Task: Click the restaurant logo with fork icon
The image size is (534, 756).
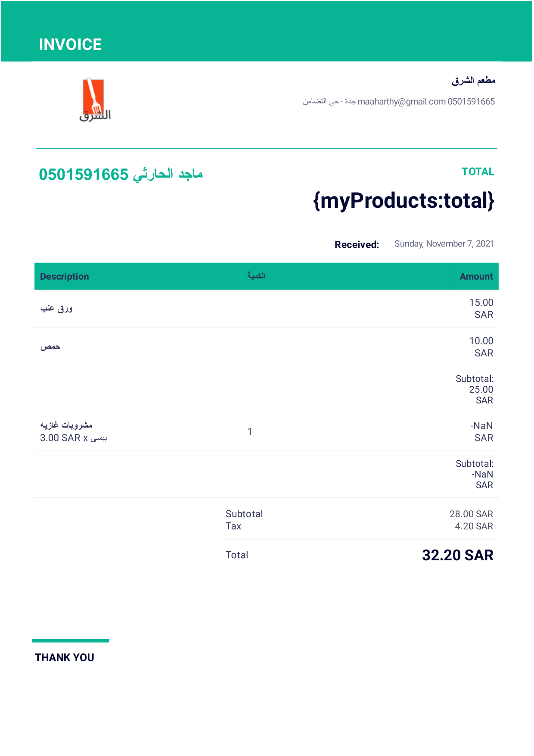Action: point(95,100)
